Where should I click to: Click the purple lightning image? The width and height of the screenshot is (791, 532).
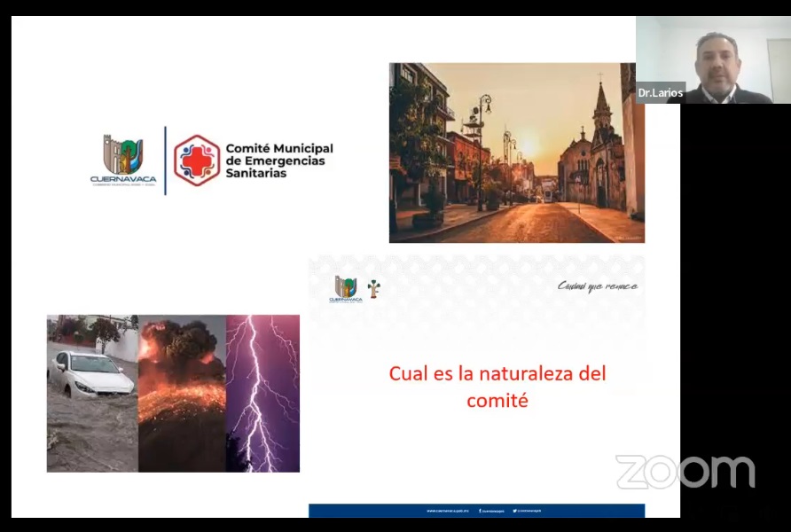[x=262, y=393]
